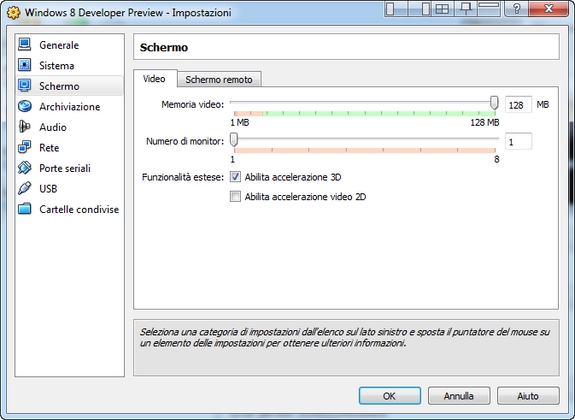Disable Abilita accelerazione 3D checkbox
This screenshot has width=575, height=420.
tap(235, 177)
